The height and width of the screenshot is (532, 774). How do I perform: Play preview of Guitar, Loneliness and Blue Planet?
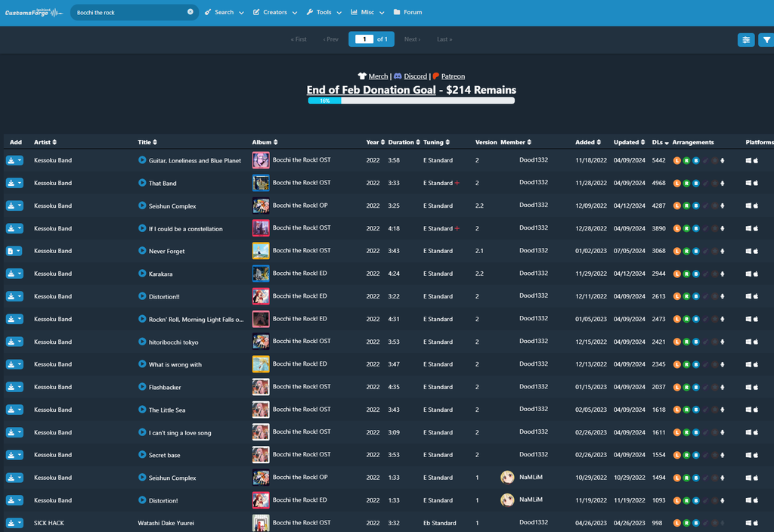coord(142,160)
